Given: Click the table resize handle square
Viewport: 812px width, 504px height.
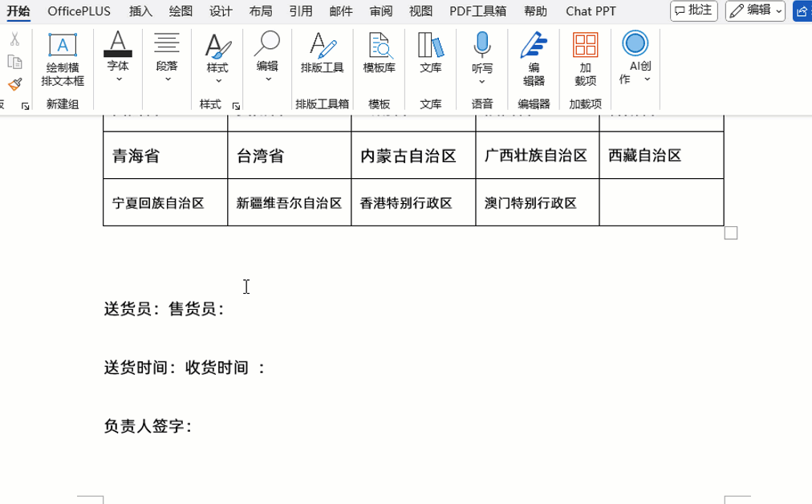Looking at the screenshot, I should coord(731,233).
